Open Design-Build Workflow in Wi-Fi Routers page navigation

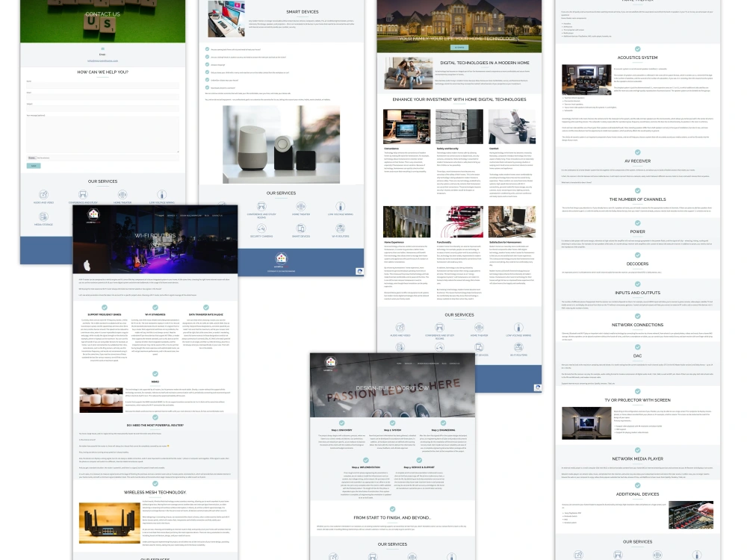pos(190,216)
